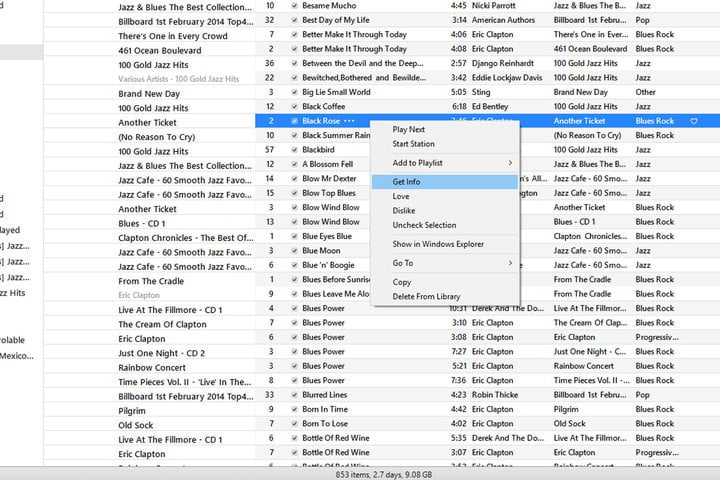Viewport: 720px width, 480px height.
Task: Select Get Info in the context menu
Action: coord(444,182)
